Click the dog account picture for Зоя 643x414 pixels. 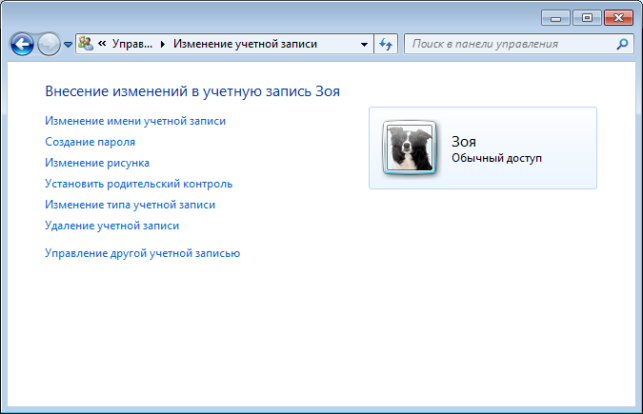409,148
